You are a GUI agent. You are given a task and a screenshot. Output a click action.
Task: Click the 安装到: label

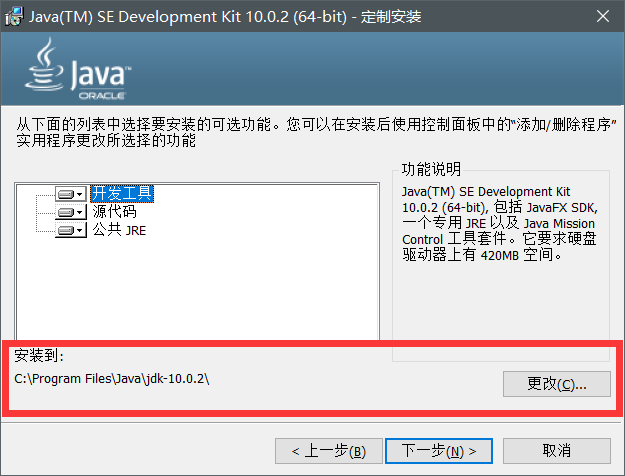[39, 355]
